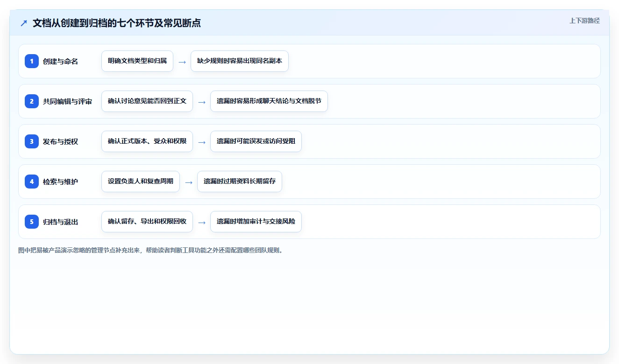This screenshot has width=619, height=364.
Task: Click the arrow after 确认留存、导出和权限回收
Action: (202, 222)
